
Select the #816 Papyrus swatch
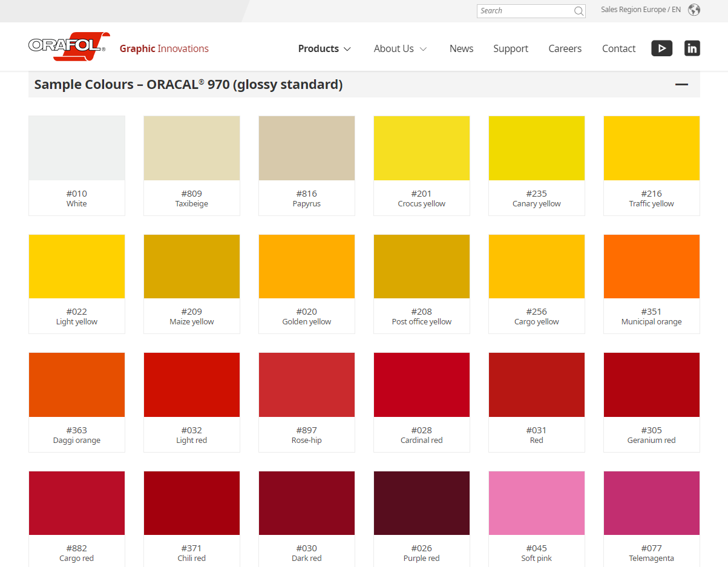(x=307, y=166)
